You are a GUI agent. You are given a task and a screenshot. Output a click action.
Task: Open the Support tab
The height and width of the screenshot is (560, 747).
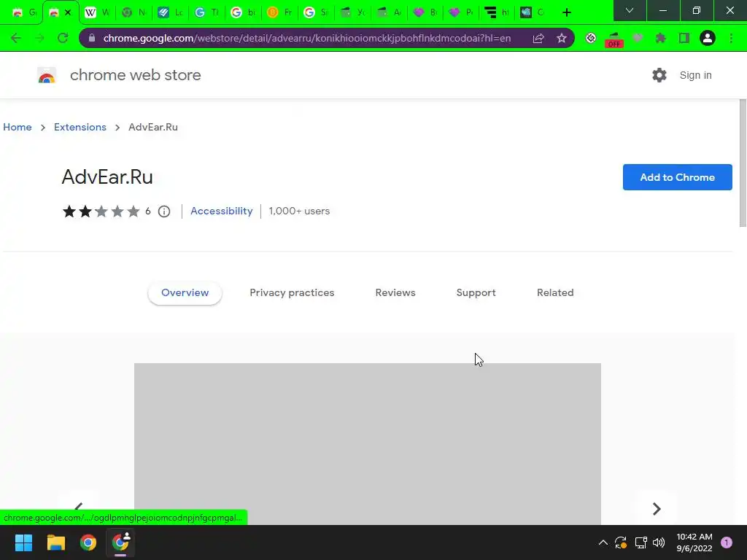click(x=476, y=293)
